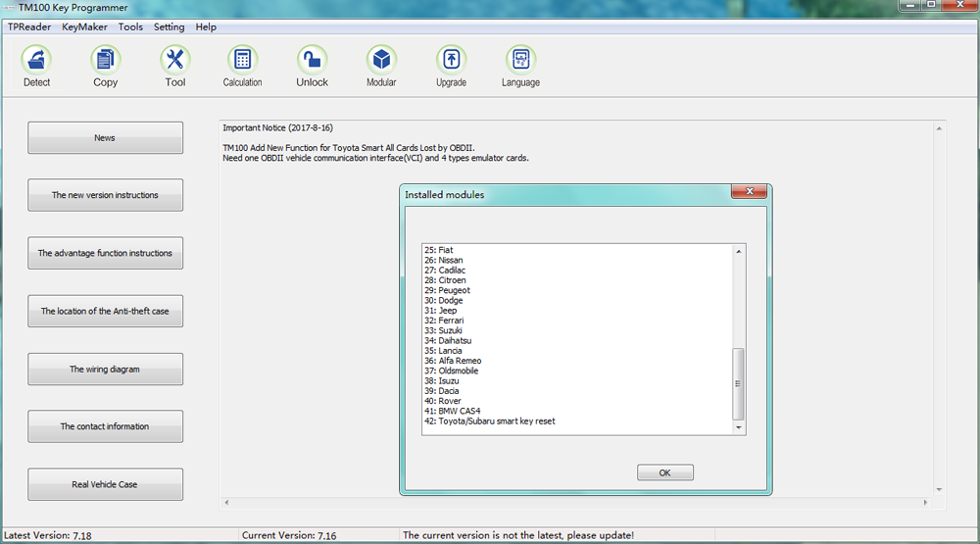Select module row 27: Cadilac
This screenshot has width=980, height=544.
[x=445, y=271]
